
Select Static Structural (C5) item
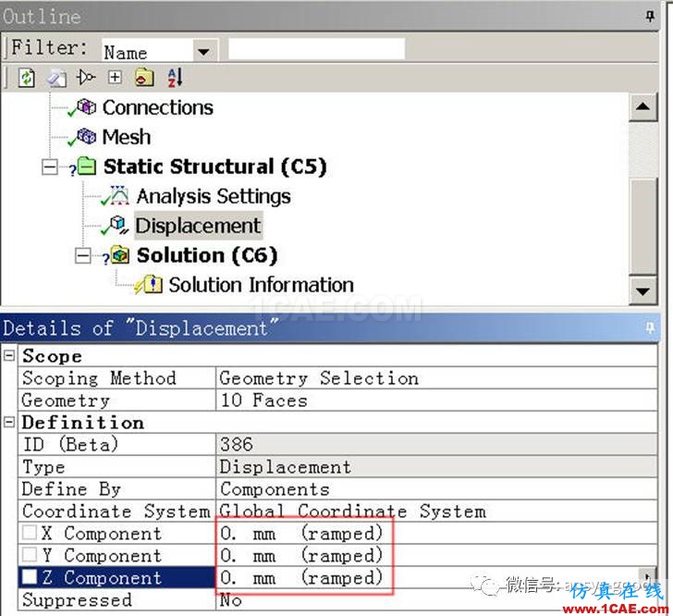click(215, 166)
